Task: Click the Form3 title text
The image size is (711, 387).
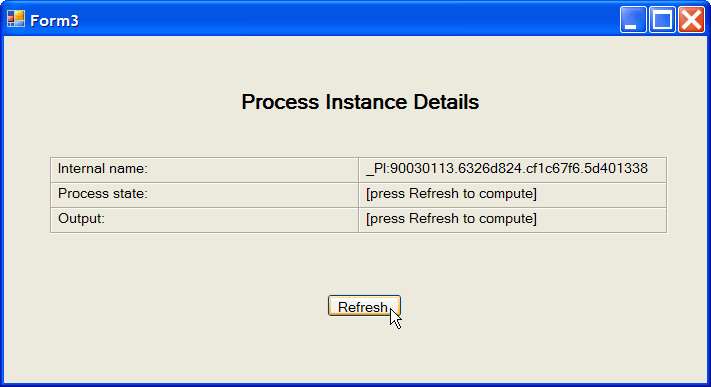Action: tap(54, 20)
